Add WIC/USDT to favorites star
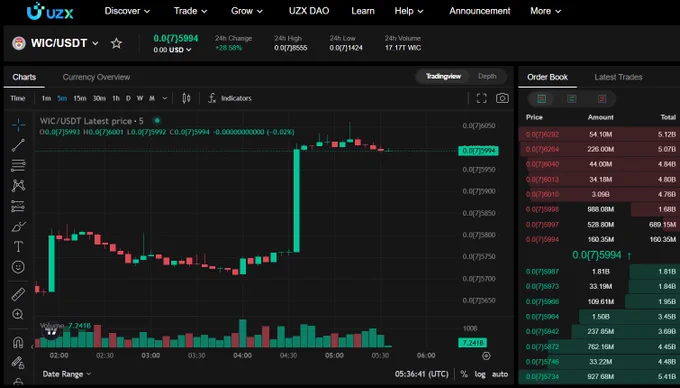The width and height of the screenshot is (680, 388). 116,43
